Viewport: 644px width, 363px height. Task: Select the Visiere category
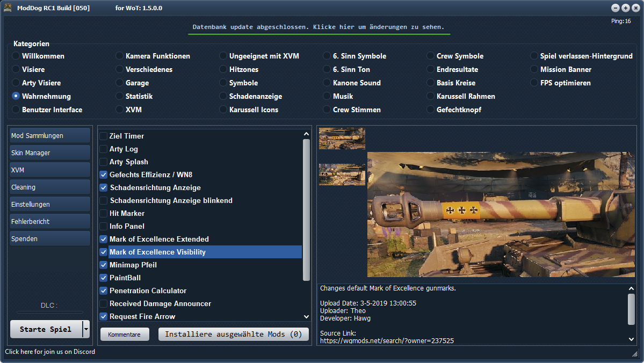pos(16,69)
